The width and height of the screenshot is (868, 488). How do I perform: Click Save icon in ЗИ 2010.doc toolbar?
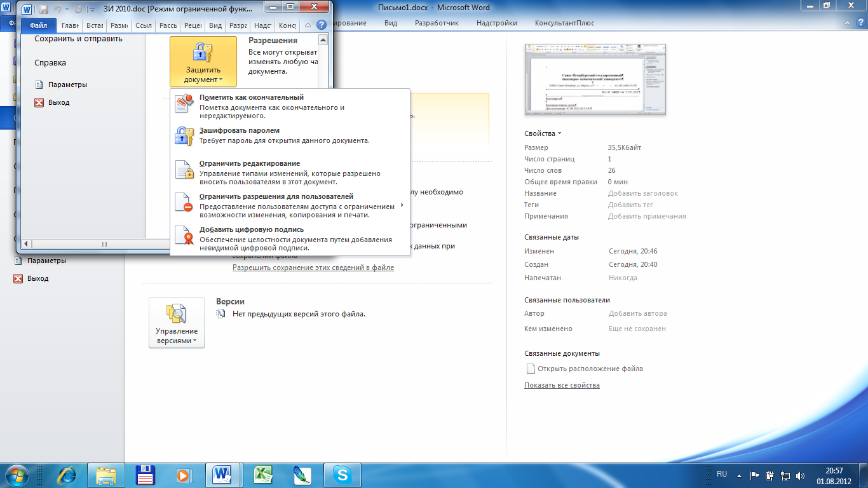click(44, 10)
